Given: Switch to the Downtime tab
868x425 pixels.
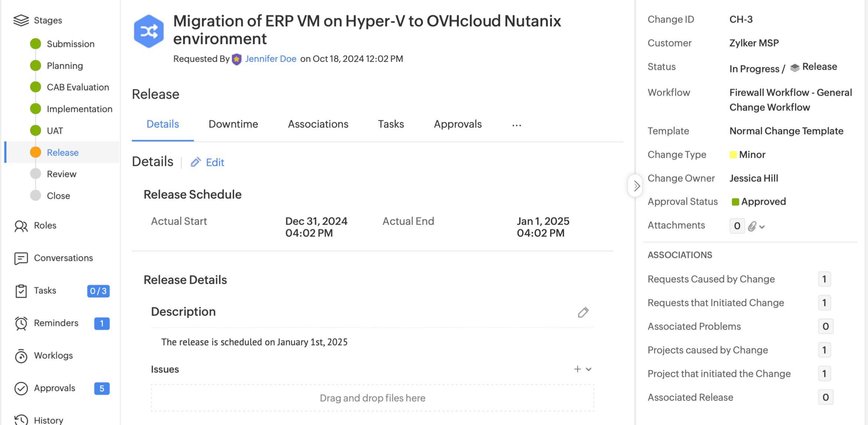Looking at the screenshot, I should point(233,124).
